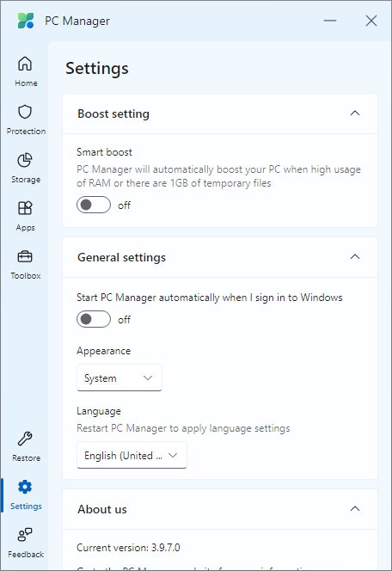Click the 'Language' label

tap(99, 411)
